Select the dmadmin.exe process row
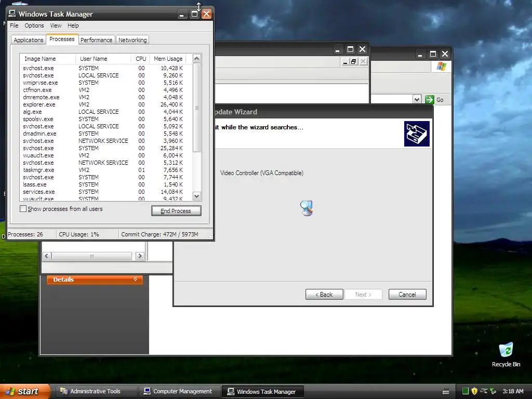 105,134
